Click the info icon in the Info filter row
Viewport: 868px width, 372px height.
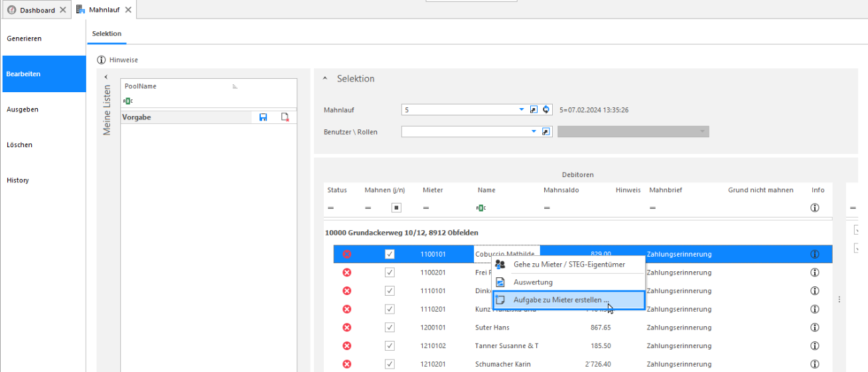[814, 208]
